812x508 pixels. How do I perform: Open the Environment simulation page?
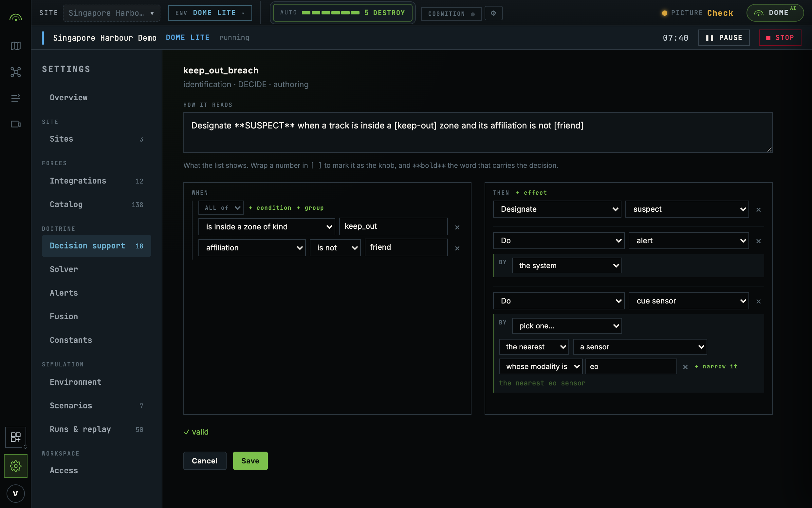(96, 382)
